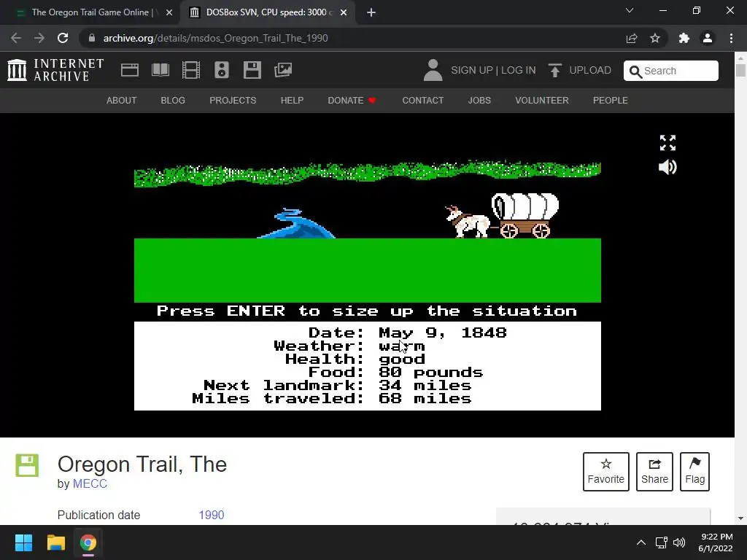Screen dimensions: 747x560
Task: Click the Oregon Trail game canvas
Action: (368, 275)
